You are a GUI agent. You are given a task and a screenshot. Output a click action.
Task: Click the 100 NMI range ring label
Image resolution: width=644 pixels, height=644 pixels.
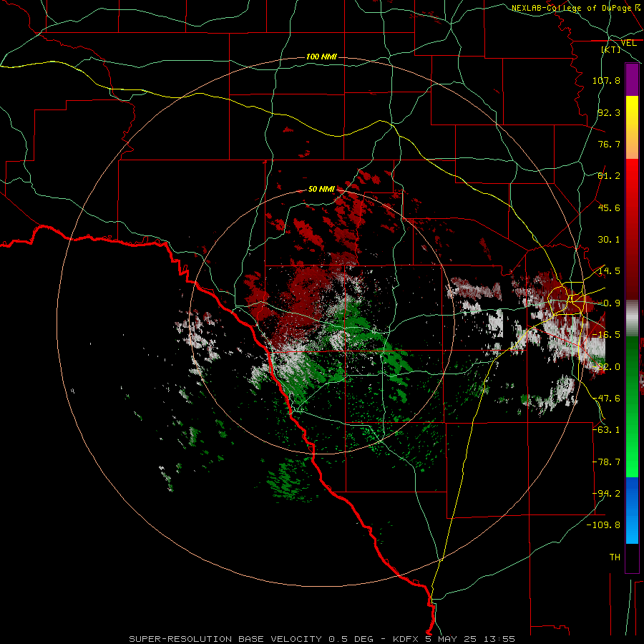point(321,57)
